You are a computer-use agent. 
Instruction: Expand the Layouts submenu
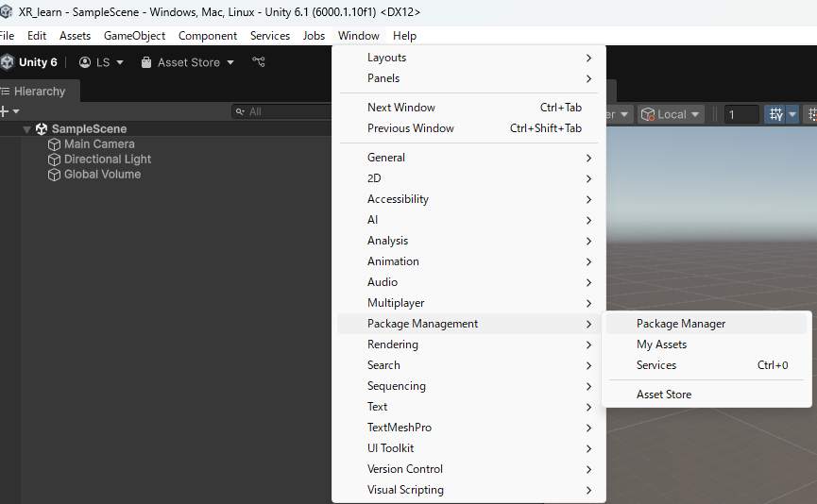pos(468,58)
